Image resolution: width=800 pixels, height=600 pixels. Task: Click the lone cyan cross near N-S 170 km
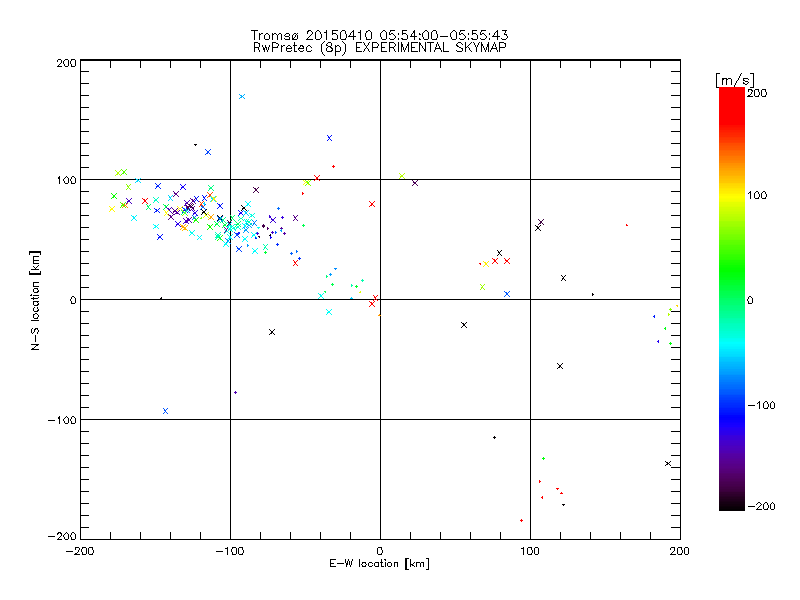point(242,96)
